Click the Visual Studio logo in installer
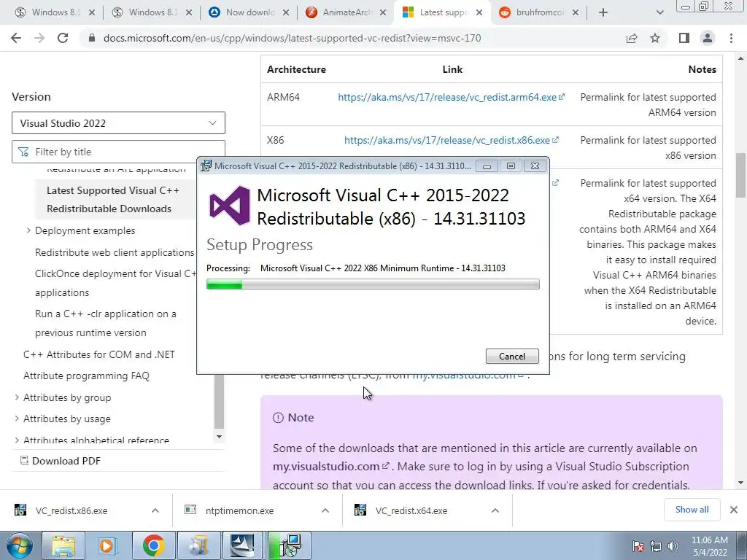Image resolution: width=747 pixels, height=560 pixels. [230, 206]
